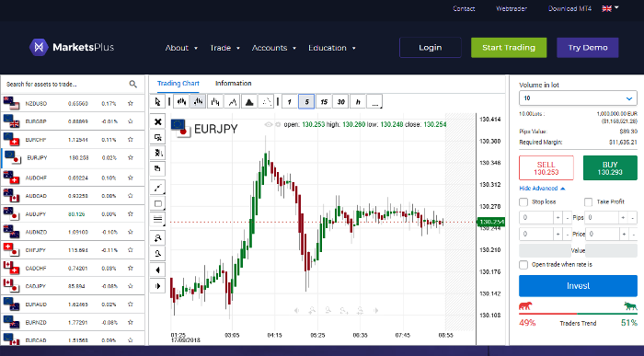The width and height of the screenshot is (644, 356).
Task: Enable the Take Profit checkbox
Action: pyautogui.click(x=588, y=202)
